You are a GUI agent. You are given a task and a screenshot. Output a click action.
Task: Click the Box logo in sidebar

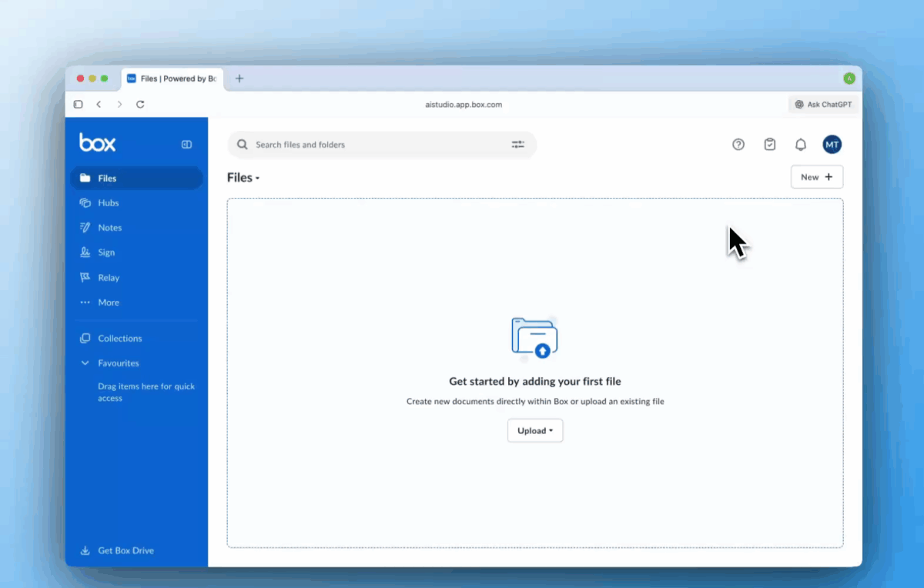97,143
